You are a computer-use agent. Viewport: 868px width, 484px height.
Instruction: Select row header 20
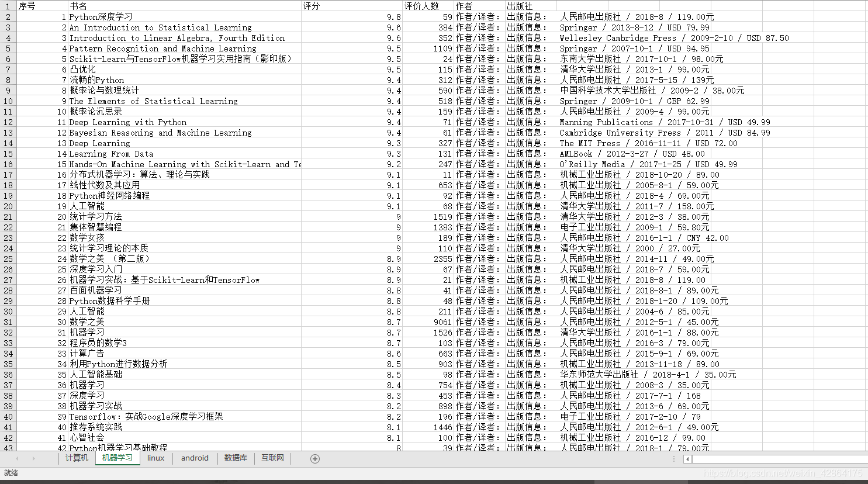click(x=8, y=206)
